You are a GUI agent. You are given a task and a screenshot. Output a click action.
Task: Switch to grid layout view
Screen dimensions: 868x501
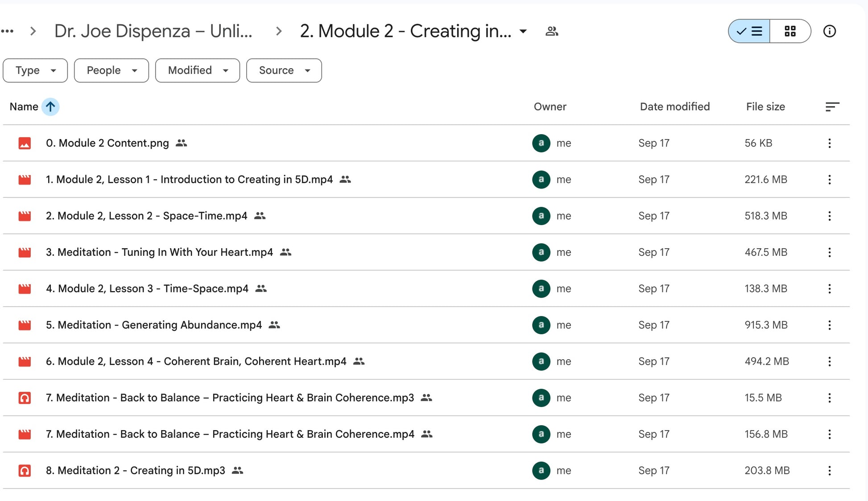(790, 31)
